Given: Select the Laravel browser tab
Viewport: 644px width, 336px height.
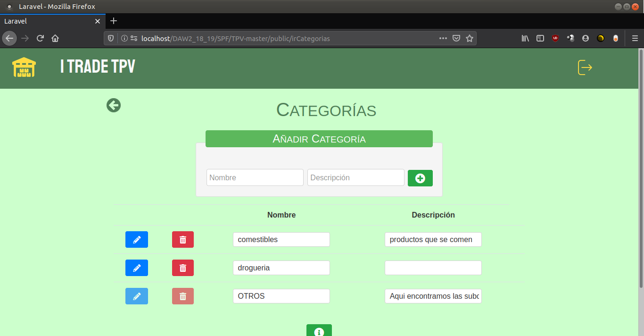Looking at the screenshot, I should coord(47,21).
